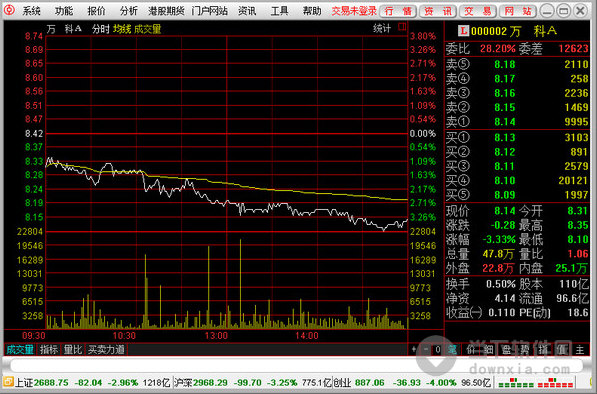Select the 主 tab
Image resolution: width=597 pixels, height=394 pixels.
click(x=580, y=349)
